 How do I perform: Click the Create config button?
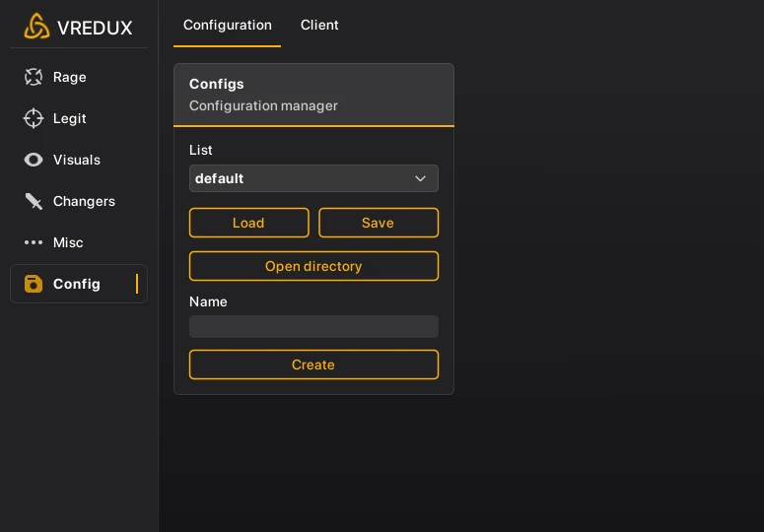[313, 365]
